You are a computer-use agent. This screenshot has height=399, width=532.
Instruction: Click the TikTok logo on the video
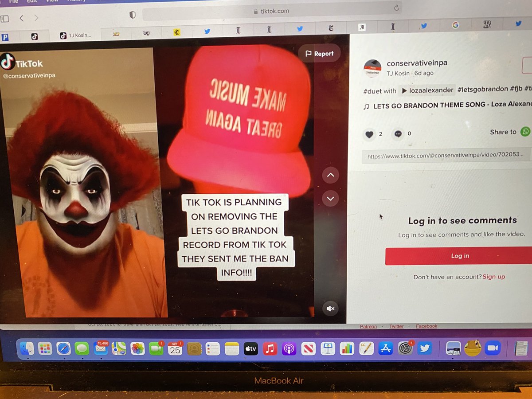coord(22,63)
